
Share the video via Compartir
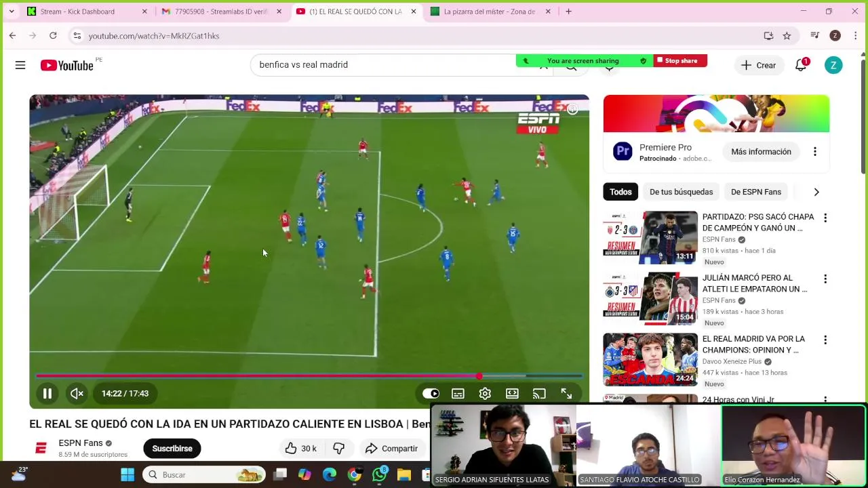click(391, 448)
